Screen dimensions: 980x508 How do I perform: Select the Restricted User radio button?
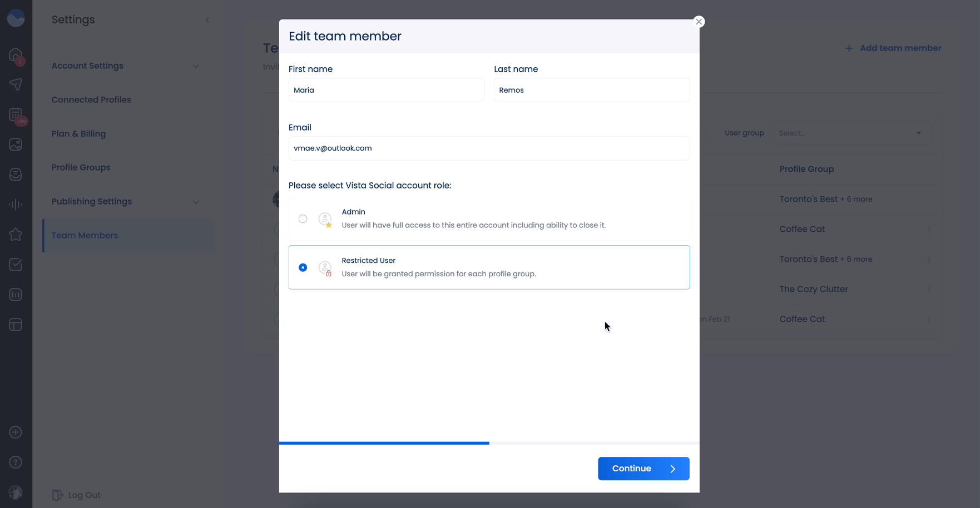tap(303, 267)
